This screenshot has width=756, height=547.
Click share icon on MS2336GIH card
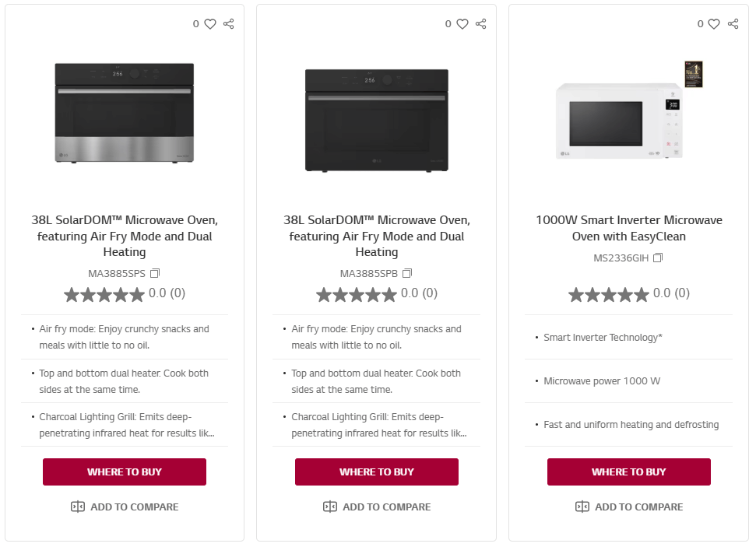coord(733,24)
